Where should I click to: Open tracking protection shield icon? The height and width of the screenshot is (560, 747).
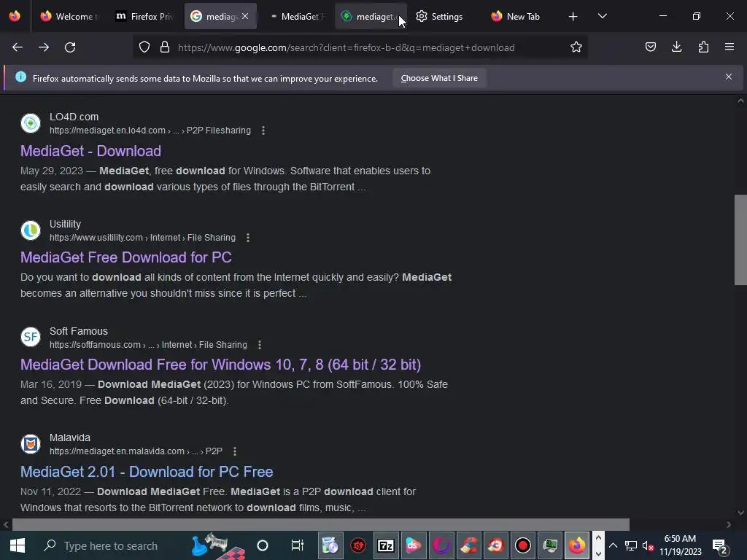144,47
